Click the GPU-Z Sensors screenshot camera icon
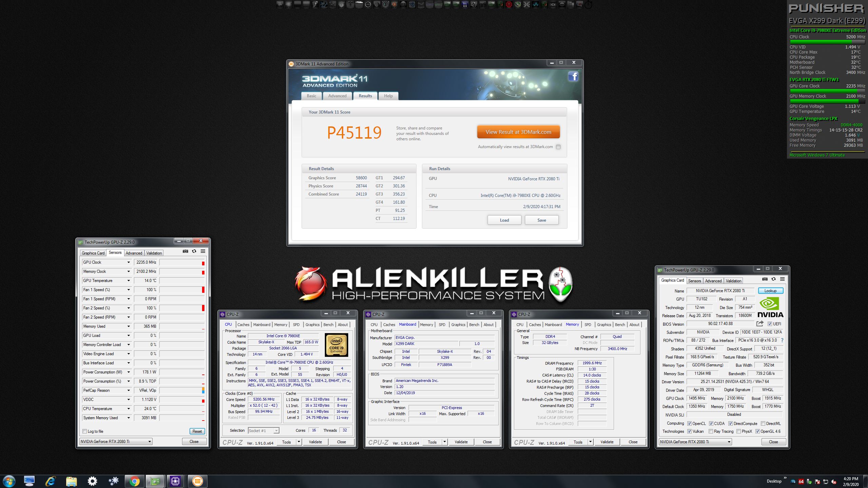Viewport: 868px width, 488px height. (x=185, y=251)
